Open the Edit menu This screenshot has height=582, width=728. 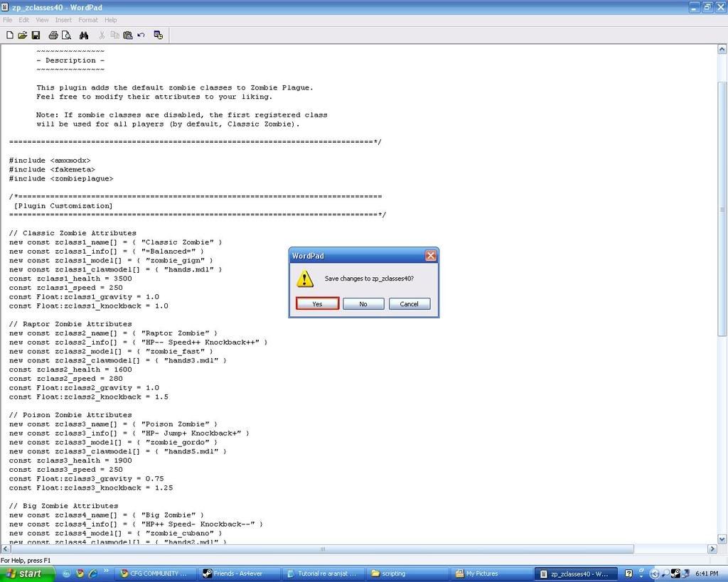23,20
